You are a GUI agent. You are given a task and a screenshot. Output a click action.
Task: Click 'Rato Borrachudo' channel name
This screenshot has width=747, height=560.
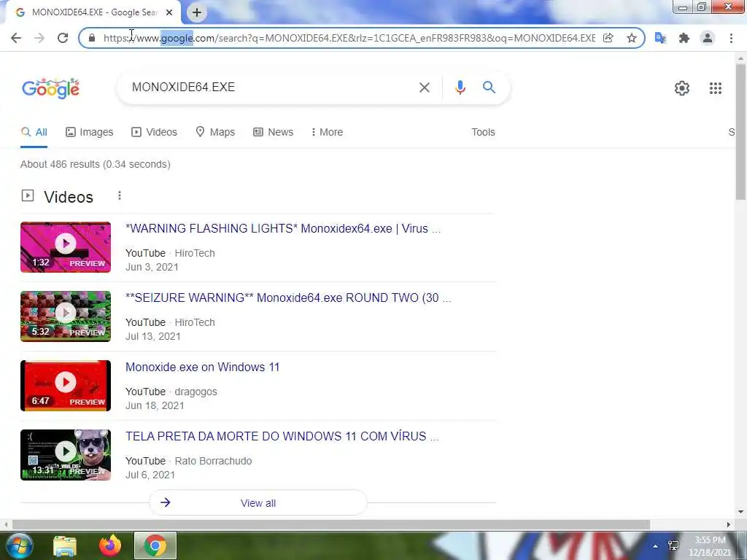click(214, 461)
